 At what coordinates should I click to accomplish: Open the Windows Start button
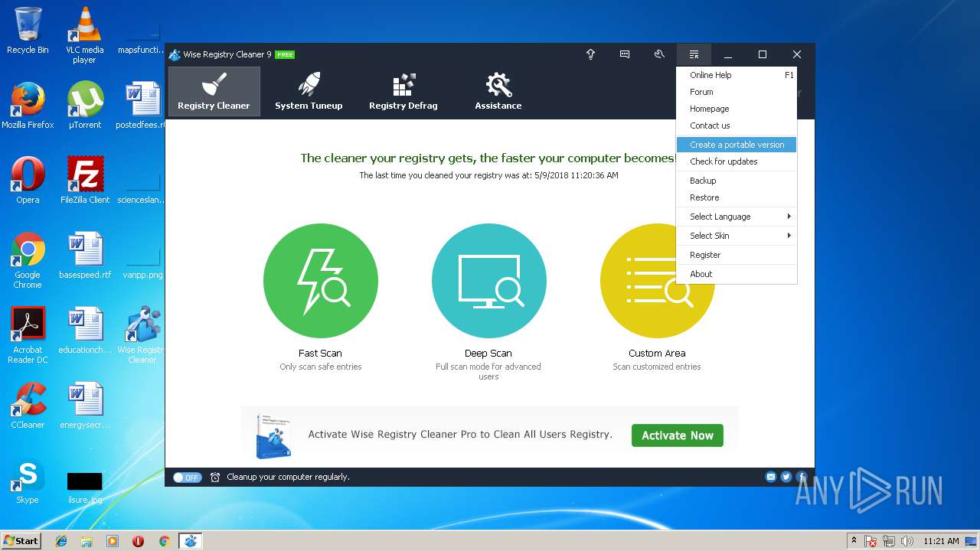click(x=21, y=541)
